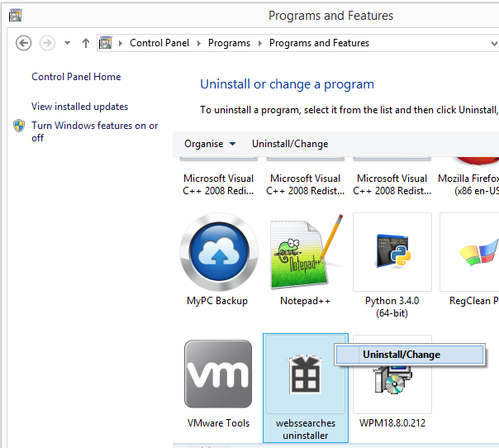Click the webssearches uninstaller gift icon
Viewport: 499px width, 448px height.
[x=306, y=374]
